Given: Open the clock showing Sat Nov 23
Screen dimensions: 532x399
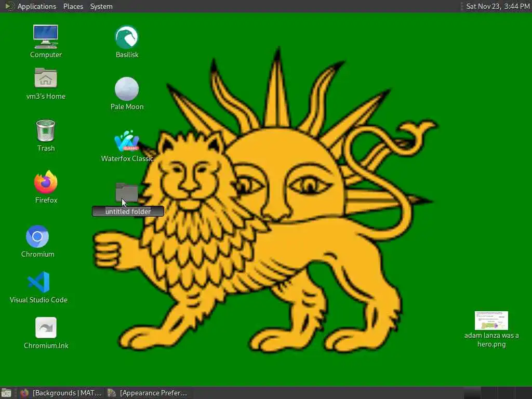Looking at the screenshot, I should click(497, 6).
